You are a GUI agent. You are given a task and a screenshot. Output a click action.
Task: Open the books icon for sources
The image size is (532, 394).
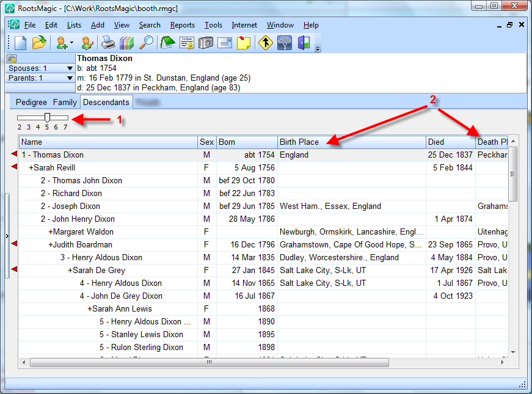(127, 43)
